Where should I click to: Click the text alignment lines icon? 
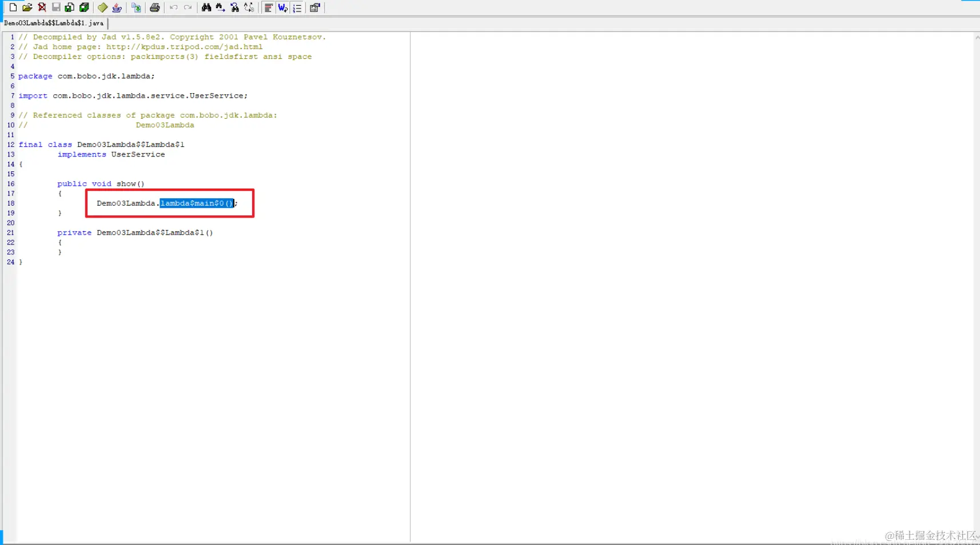(268, 7)
